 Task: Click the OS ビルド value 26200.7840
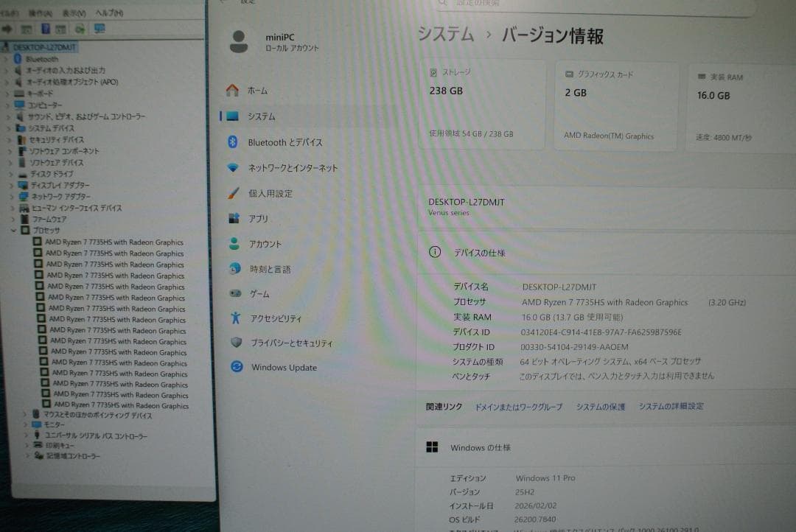click(x=535, y=519)
